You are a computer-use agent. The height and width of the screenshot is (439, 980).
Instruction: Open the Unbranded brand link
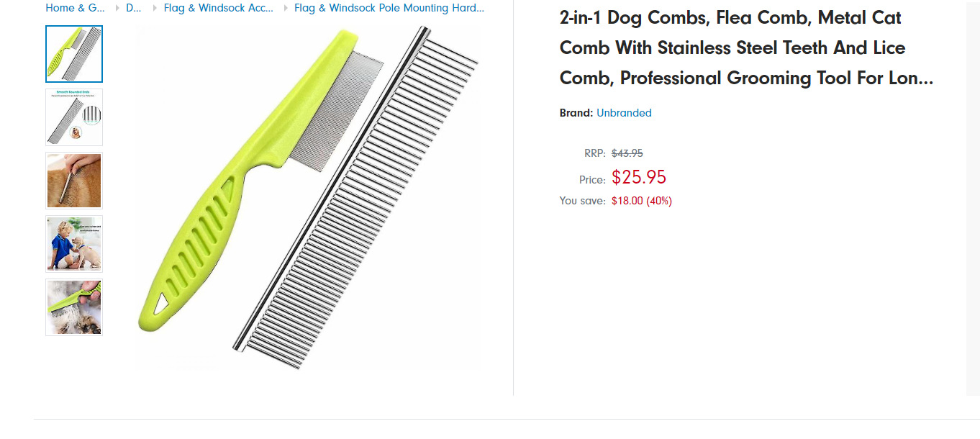pos(624,113)
